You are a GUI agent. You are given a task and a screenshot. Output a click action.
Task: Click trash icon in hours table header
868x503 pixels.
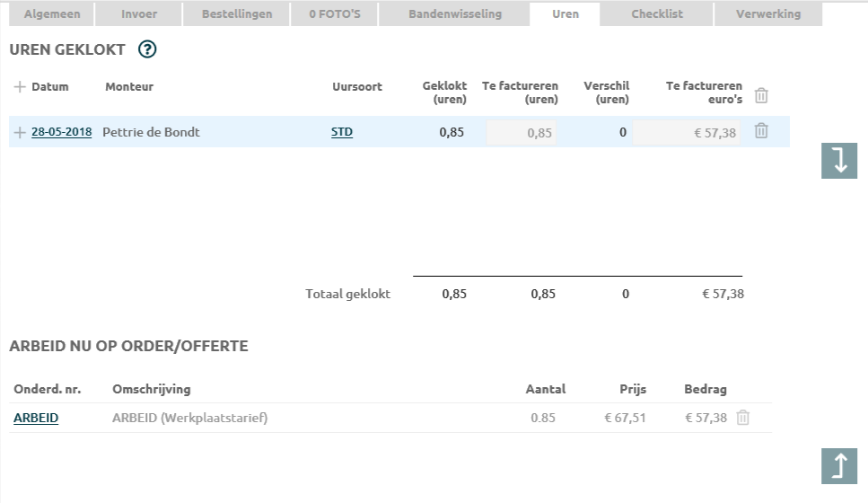click(761, 95)
